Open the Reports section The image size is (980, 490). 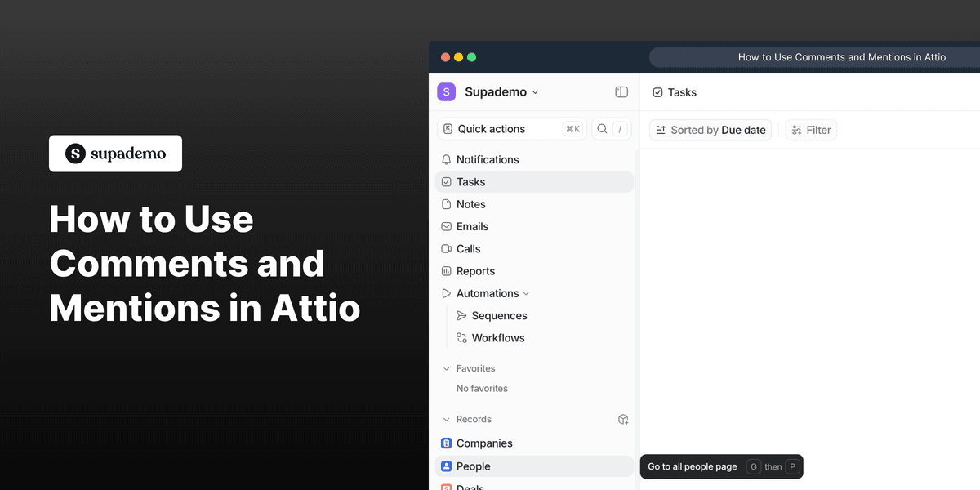477,270
